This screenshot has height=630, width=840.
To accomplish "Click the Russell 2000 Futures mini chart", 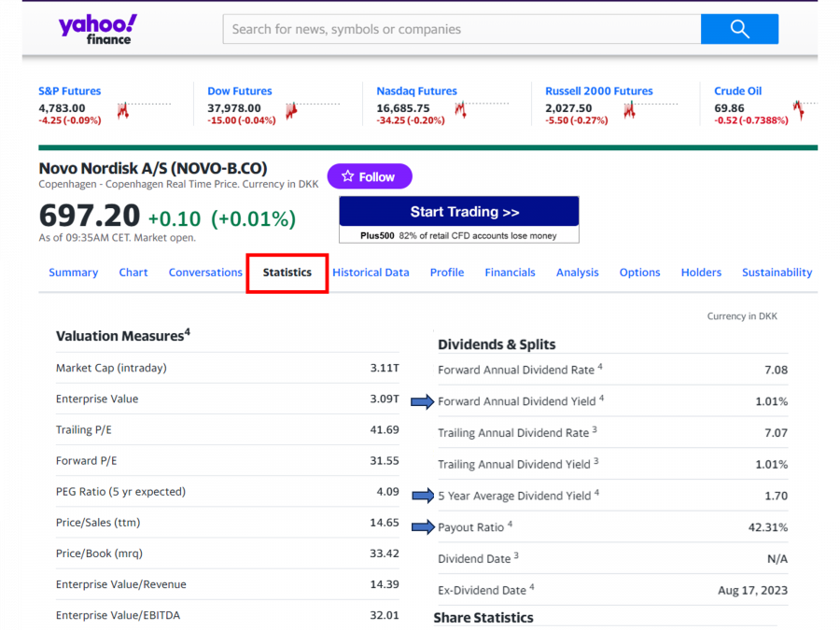I will pyautogui.click(x=651, y=110).
